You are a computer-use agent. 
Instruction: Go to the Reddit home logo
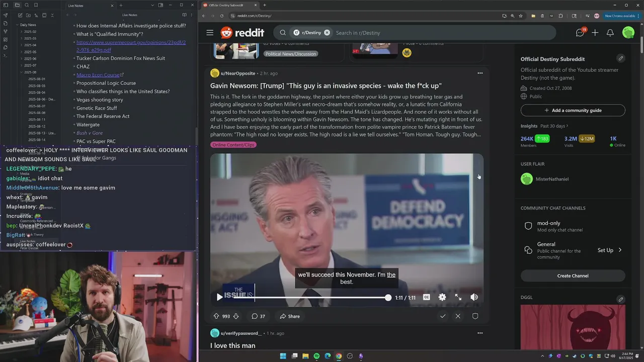coord(243,33)
